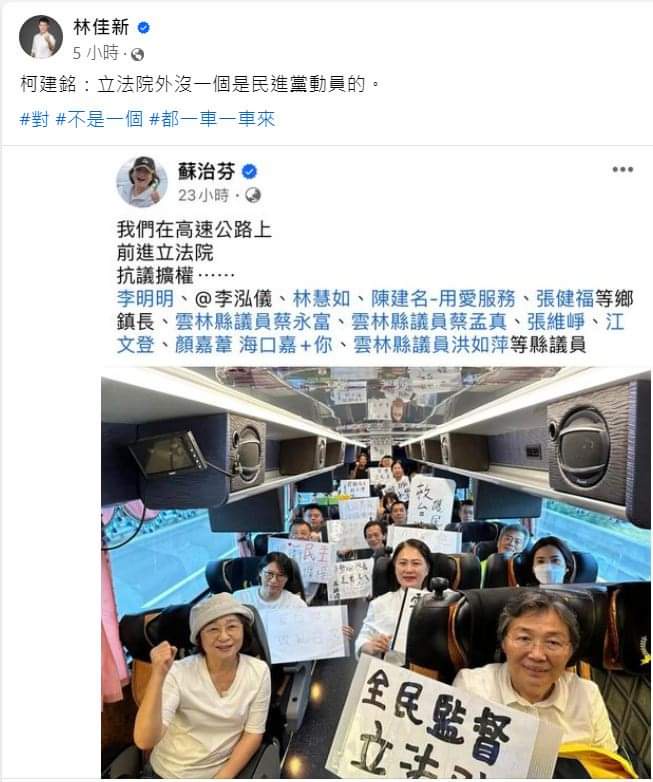Open the 林佳新 profile name link
This screenshot has width=653, height=782.
point(101,27)
